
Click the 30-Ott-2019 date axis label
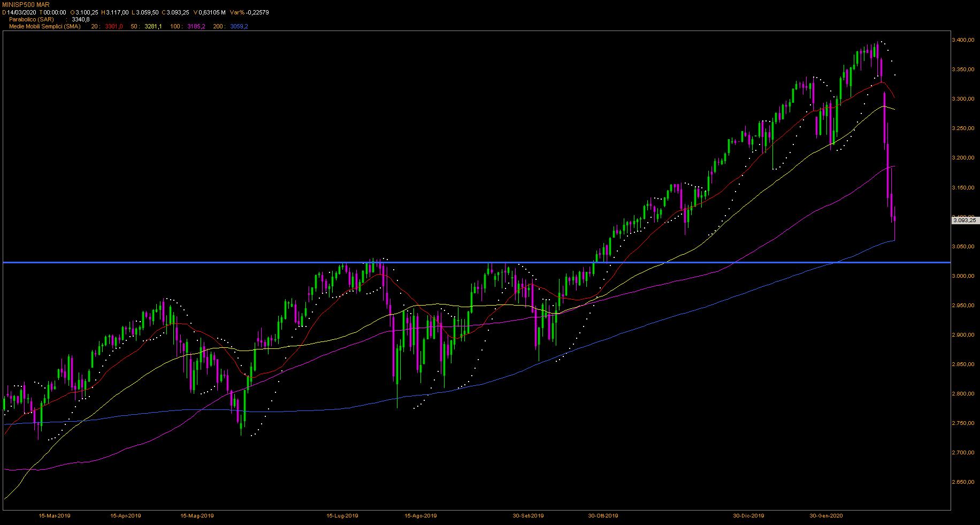click(603, 516)
